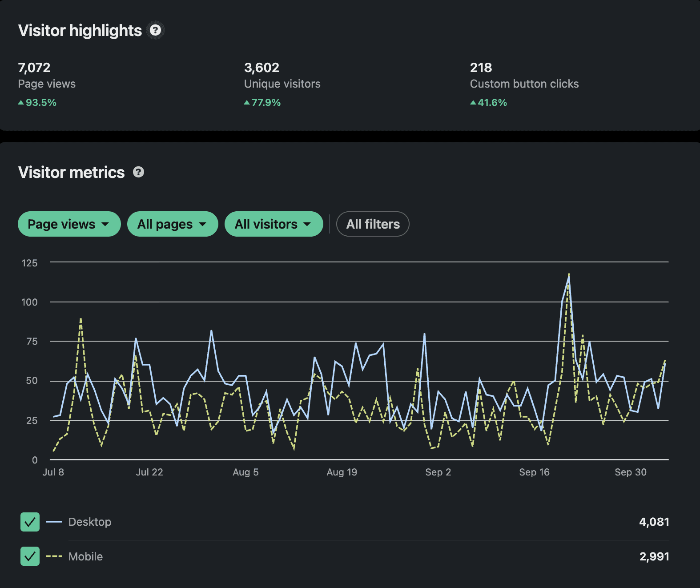Click the dashed yellow Mobile line swatch
Image resolution: width=700 pixels, height=588 pixels.
54,556
